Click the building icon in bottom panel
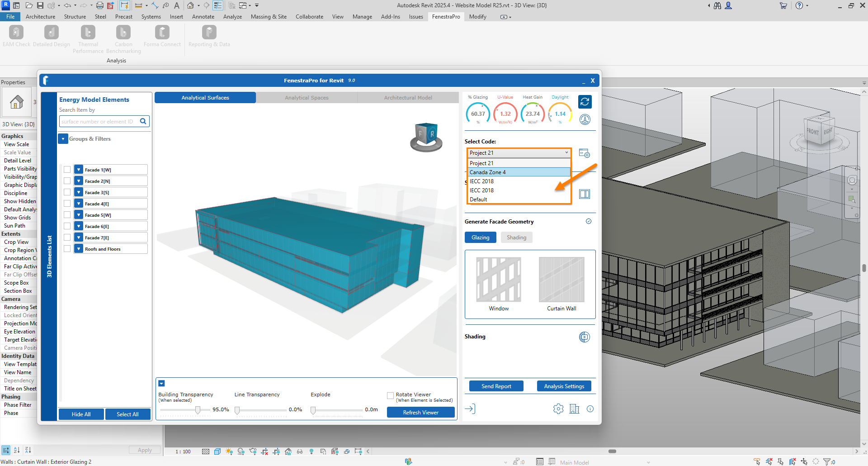Image resolution: width=868 pixels, height=466 pixels. (x=574, y=409)
